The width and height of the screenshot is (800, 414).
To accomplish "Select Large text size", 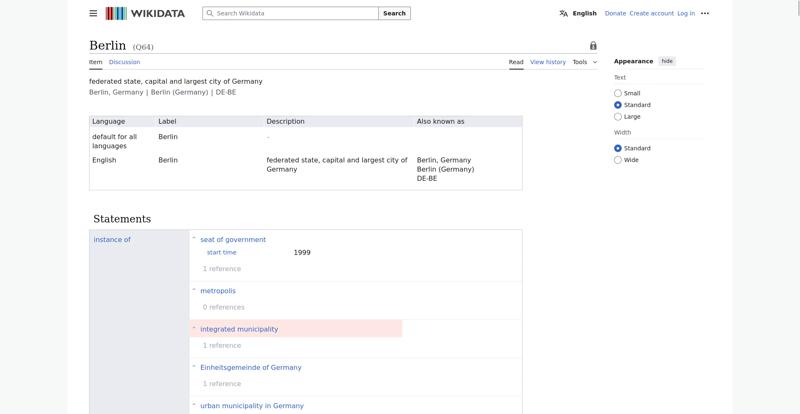I will pyautogui.click(x=618, y=117).
